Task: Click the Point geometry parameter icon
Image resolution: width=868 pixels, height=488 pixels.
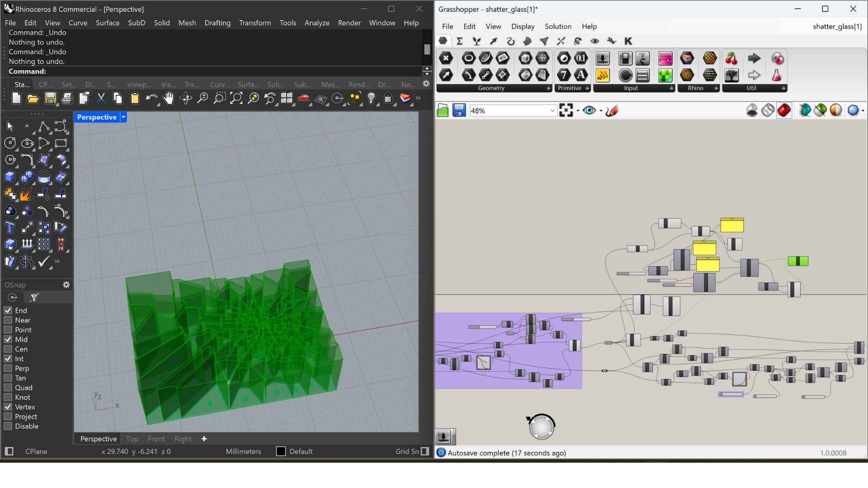Action: point(446,58)
